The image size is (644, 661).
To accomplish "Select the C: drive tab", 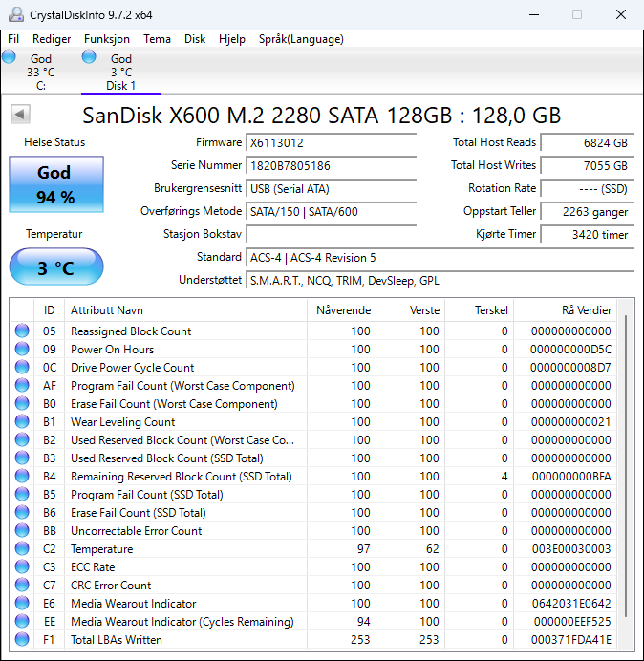I will click(x=40, y=72).
